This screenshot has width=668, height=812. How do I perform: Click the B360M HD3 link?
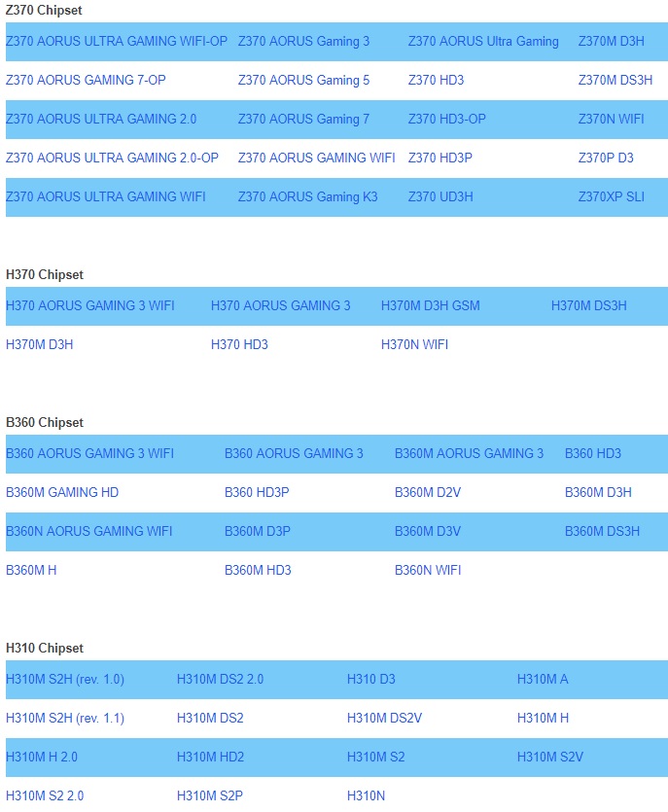click(x=258, y=570)
